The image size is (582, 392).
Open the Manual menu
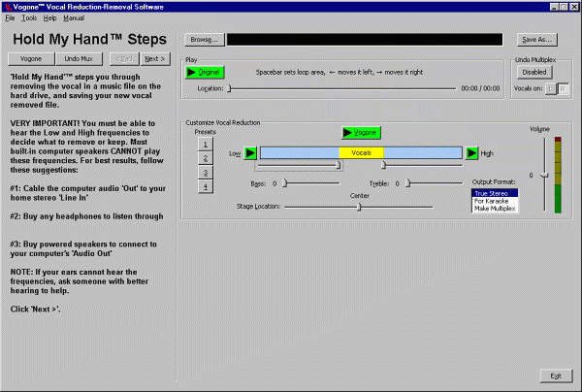click(x=74, y=17)
